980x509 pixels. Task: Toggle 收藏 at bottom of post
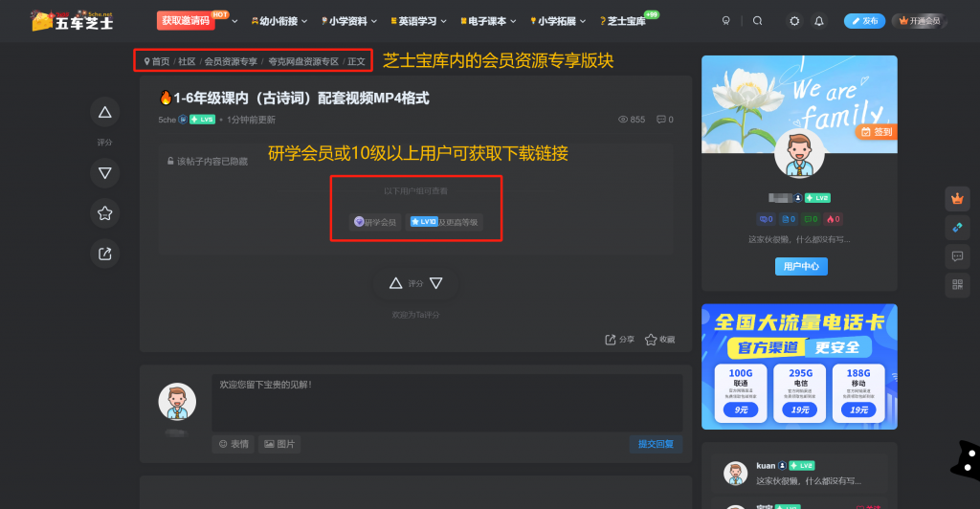pyautogui.click(x=659, y=340)
